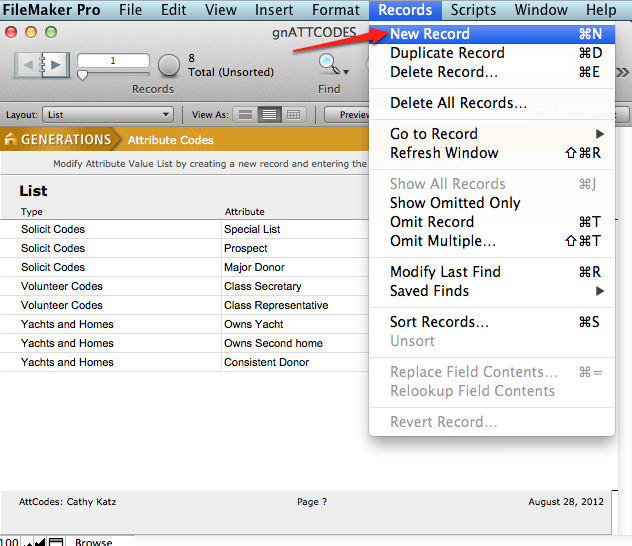This screenshot has height=546, width=632.
Task: Open the Edit menu
Action: coord(173,10)
